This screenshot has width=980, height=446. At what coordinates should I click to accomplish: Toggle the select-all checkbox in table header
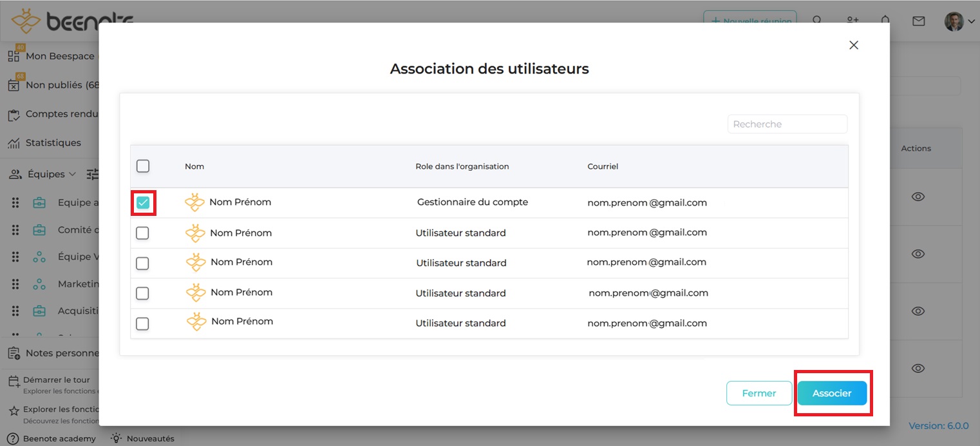(143, 166)
